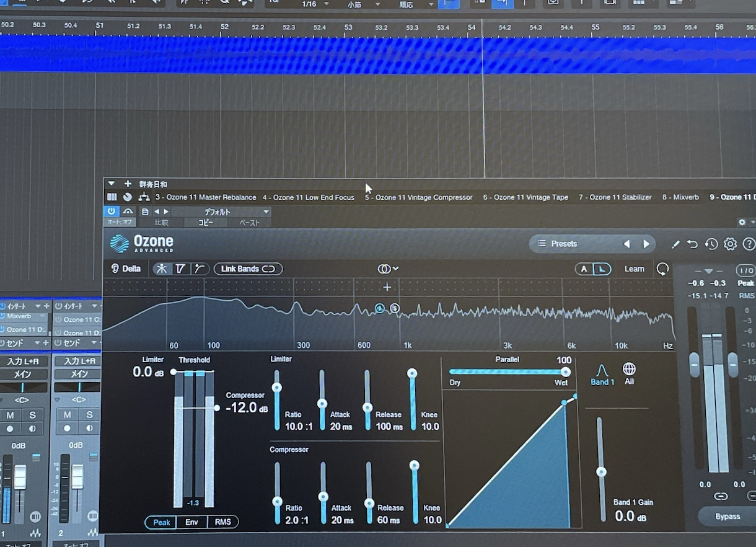
Task: Open the Ozone help question mark icon
Action: coord(749,244)
